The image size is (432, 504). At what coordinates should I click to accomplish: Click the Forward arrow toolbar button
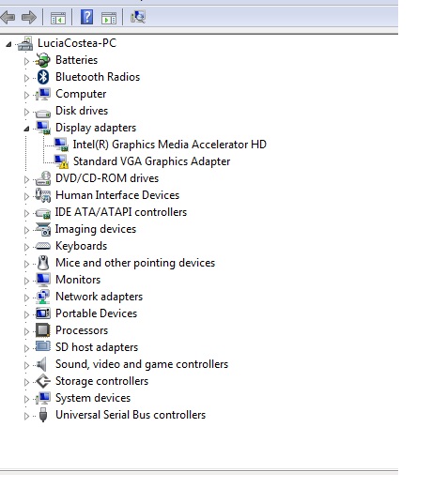(29, 17)
